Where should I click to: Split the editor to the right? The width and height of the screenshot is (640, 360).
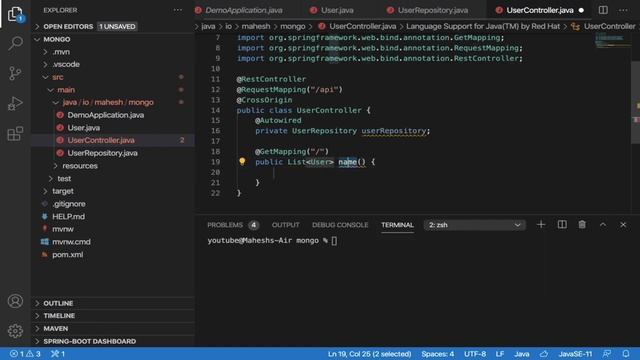coord(603,10)
